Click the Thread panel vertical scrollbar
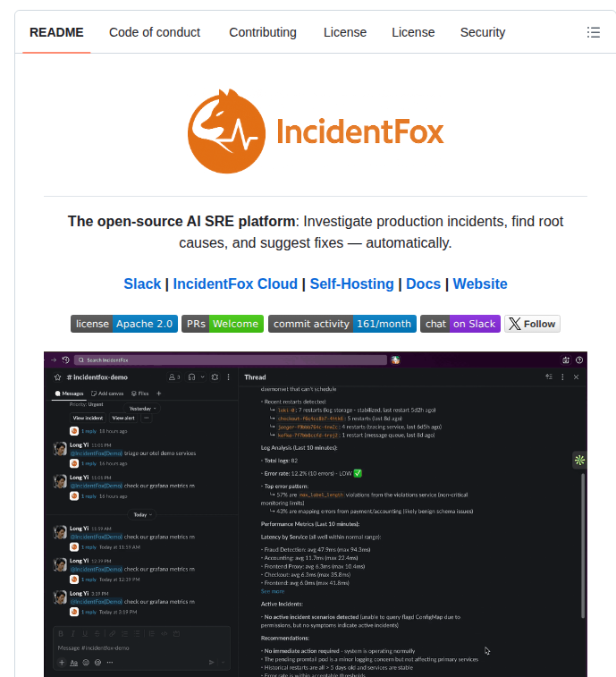 583,546
